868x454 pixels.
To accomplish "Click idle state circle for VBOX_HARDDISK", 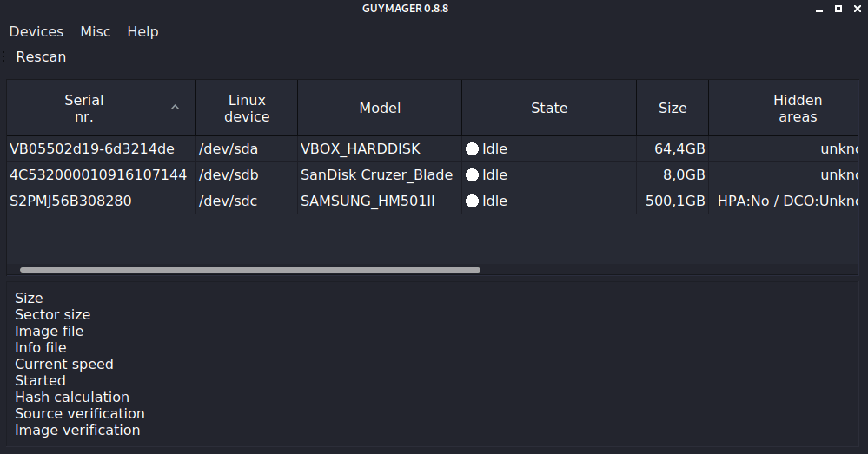I will pyautogui.click(x=472, y=149).
